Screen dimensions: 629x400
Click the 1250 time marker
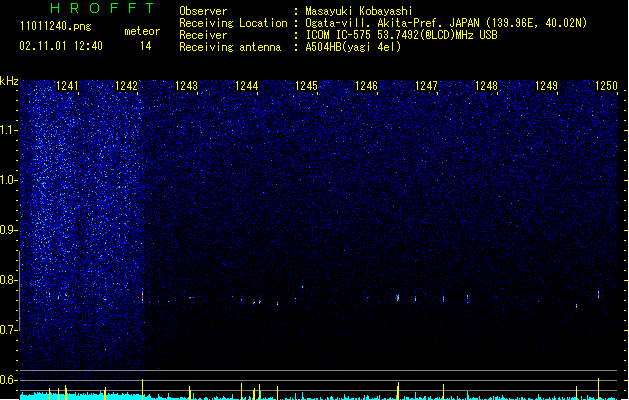606,86
